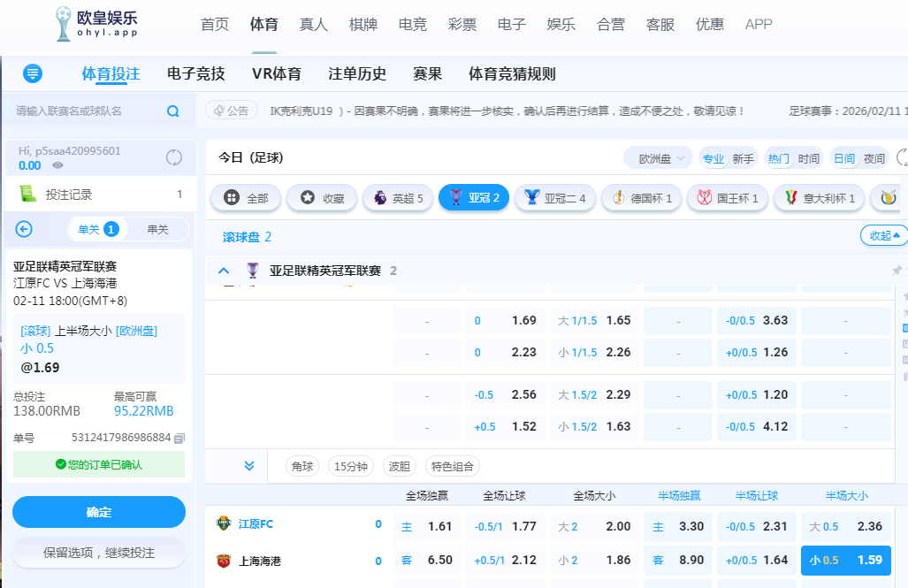Click the back arrow in bet slip
Image resolution: width=908 pixels, height=588 pixels.
pyautogui.click(x=25, y=229)
